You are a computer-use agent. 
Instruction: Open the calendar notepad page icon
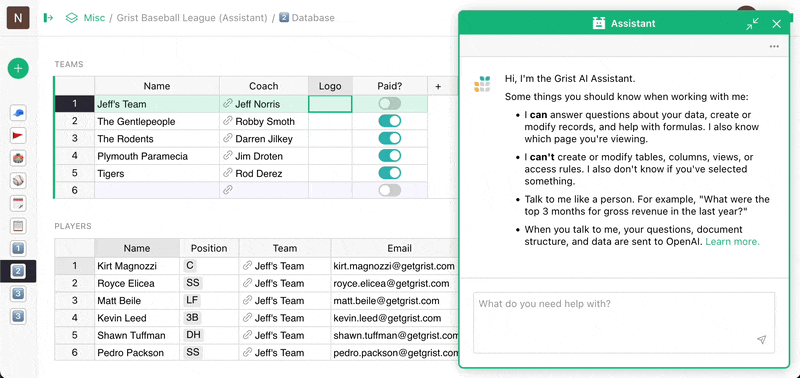[x=18, y=204]
